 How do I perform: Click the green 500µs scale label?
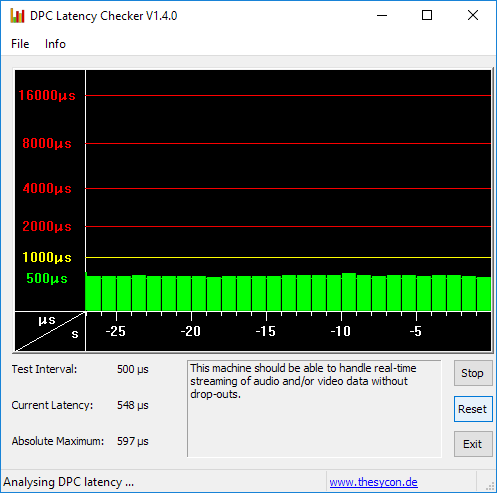click(47, 278)
